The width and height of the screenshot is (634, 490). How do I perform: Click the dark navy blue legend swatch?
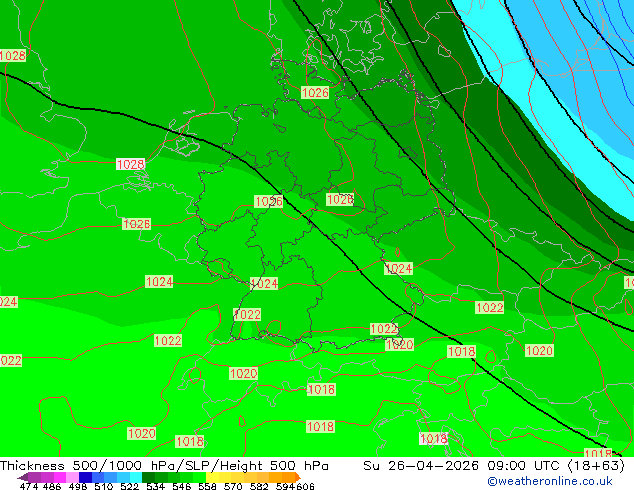[x=85, y=477]
